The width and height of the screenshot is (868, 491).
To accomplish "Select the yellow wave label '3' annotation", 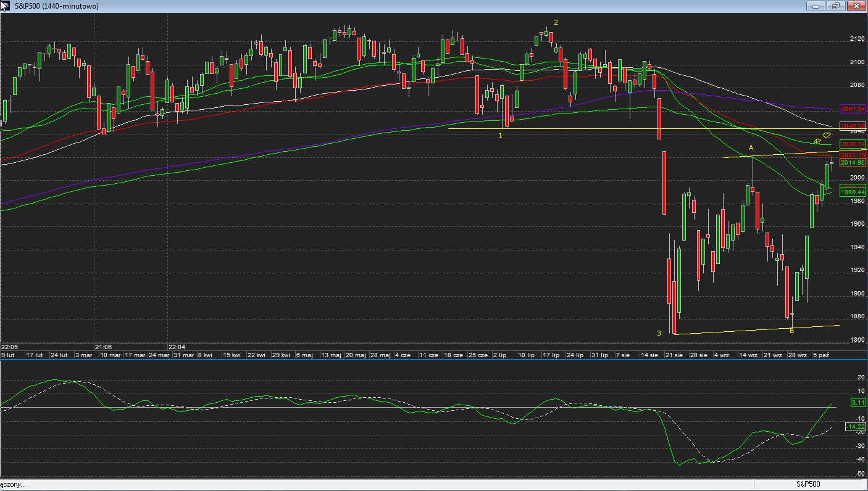I will point(659,333).
